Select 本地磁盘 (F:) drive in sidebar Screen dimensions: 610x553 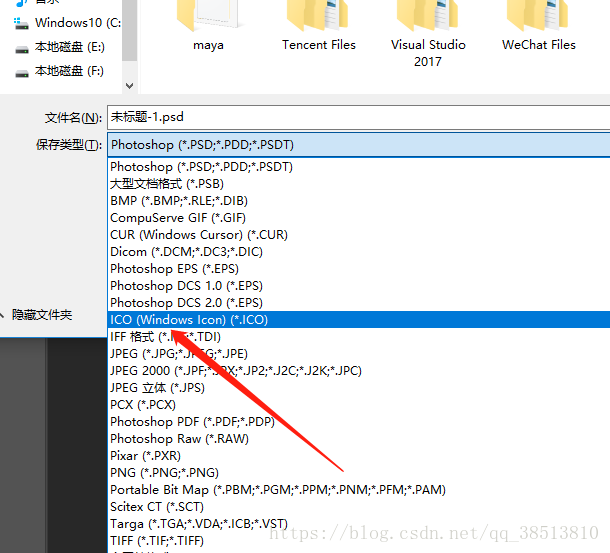(x=59, y=71)
